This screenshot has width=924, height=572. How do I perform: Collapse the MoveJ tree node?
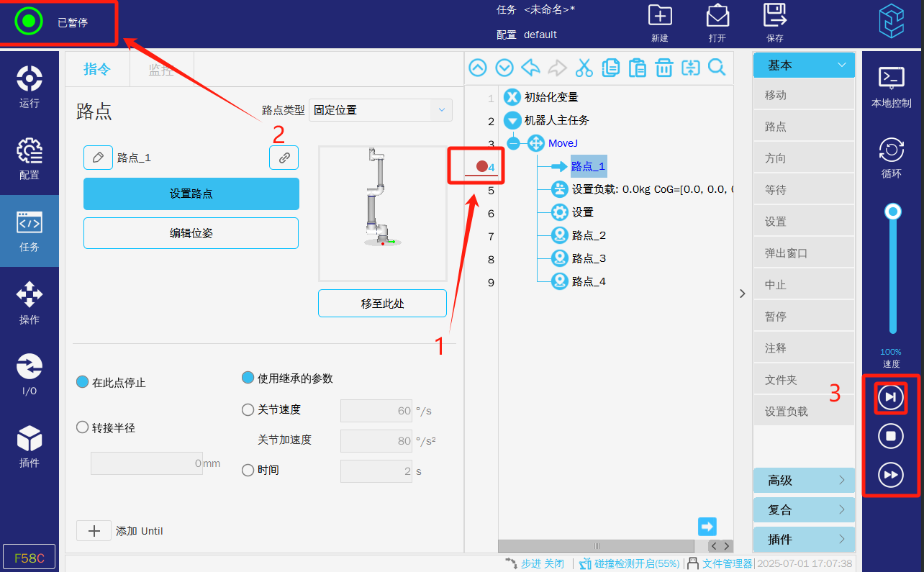513,143
